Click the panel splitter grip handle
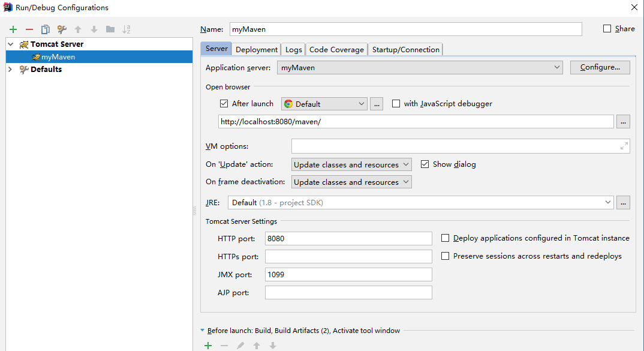 [x=195, y=211]
